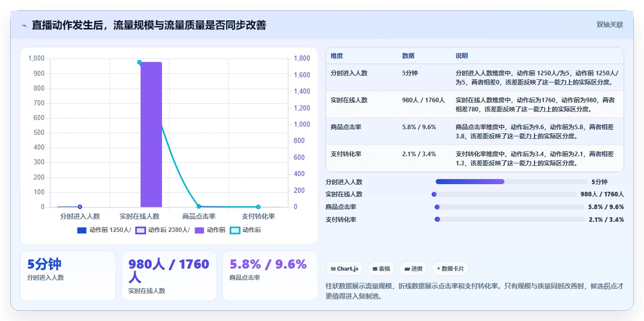Screen dimensions: 644x321
Task: Click the teal line point above 支付转化率 axis label
Action: (x=258, y=207)
